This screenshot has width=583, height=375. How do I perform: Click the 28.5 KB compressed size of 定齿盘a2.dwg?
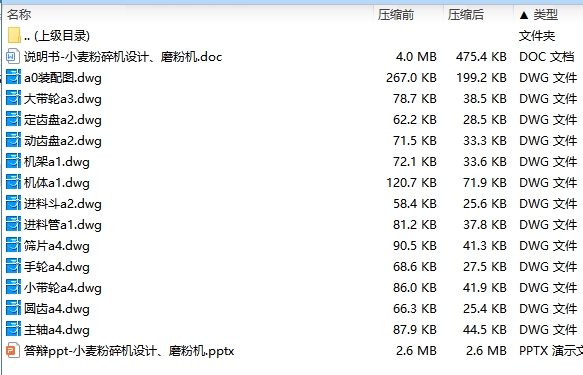485,119
